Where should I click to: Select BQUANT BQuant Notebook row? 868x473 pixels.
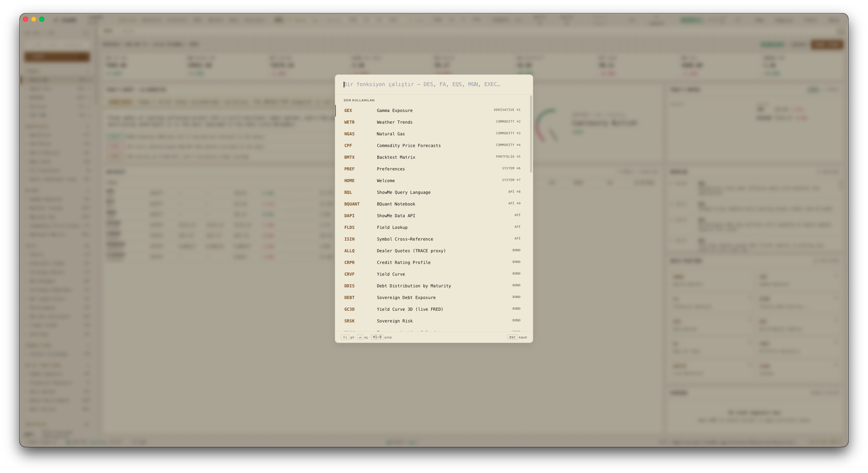click(432, 204)
